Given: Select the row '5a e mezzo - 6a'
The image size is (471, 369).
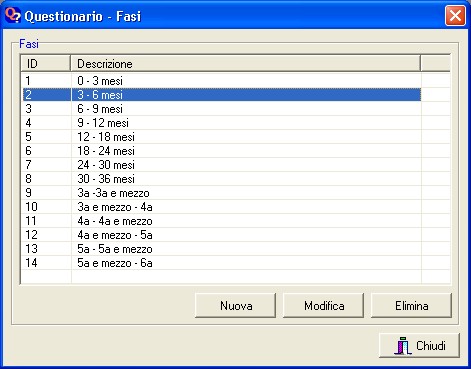Looking at the screenshot, I should point(222,263).
